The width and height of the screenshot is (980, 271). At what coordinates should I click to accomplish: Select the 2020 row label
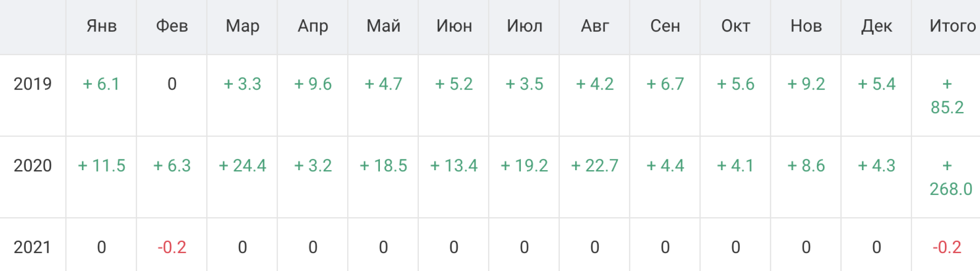pyautogui.click(x=32, y=166)
